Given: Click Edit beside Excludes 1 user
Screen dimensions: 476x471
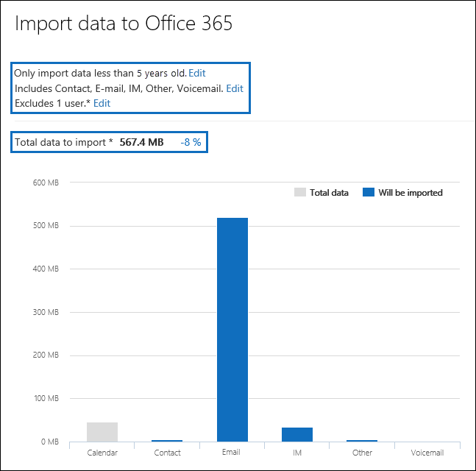Looking at the screenshot, I should pyautogui.click(x=102, y=103).
